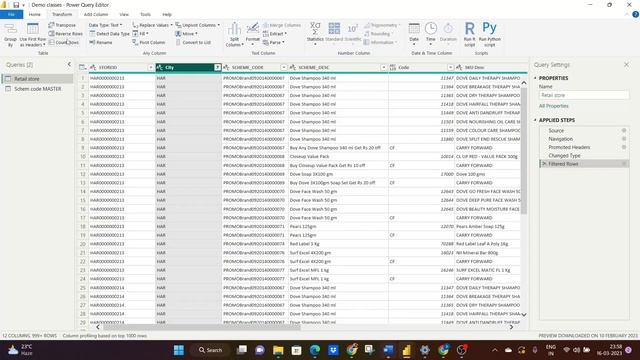Open the Source step settings gear
Screen dimensions: 640x360
pyautogui.click(x=624, y=131)
